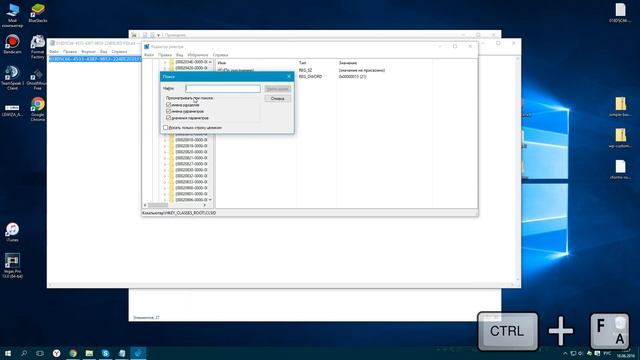This screenshot has height=360, width=640.
Task: Open Yandex Browser from the taskbar
Action: 57,353
